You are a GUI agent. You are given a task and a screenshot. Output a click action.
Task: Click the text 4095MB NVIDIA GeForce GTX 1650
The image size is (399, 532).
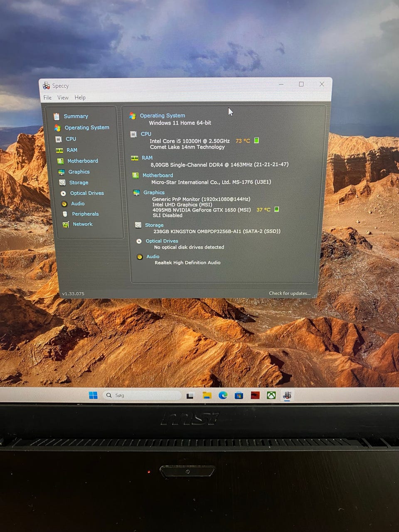(194, 210)
